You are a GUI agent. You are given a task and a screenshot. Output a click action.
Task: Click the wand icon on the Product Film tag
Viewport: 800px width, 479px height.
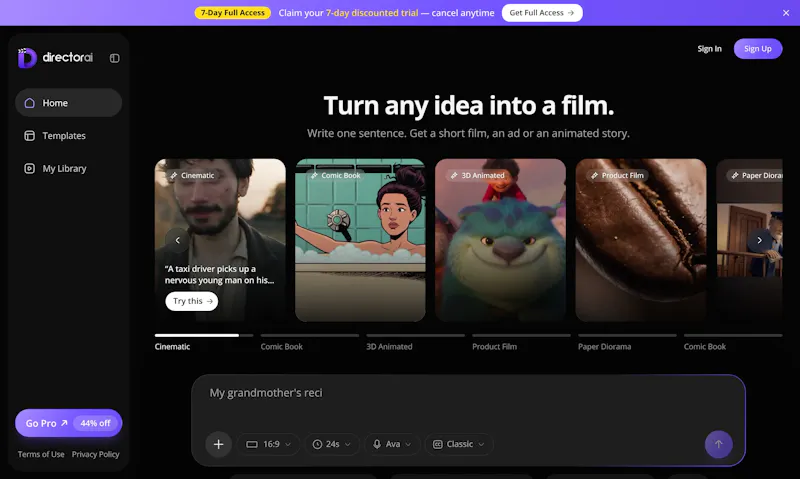tap(594, 175)
